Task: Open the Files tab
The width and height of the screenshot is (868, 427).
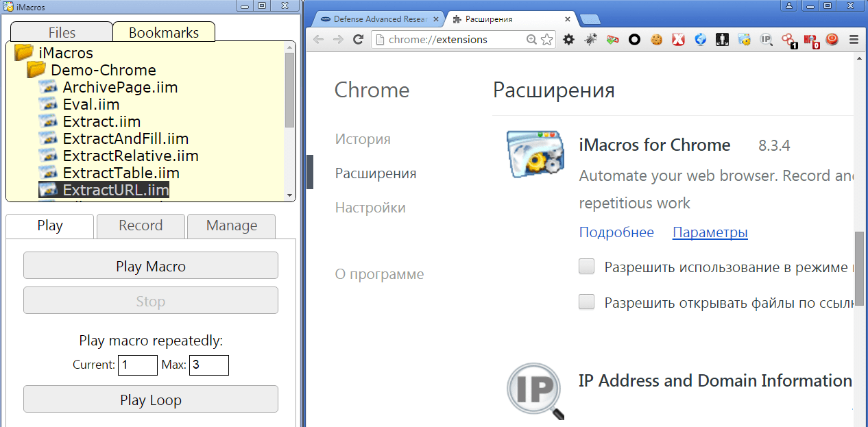Action: pos(62,32)
